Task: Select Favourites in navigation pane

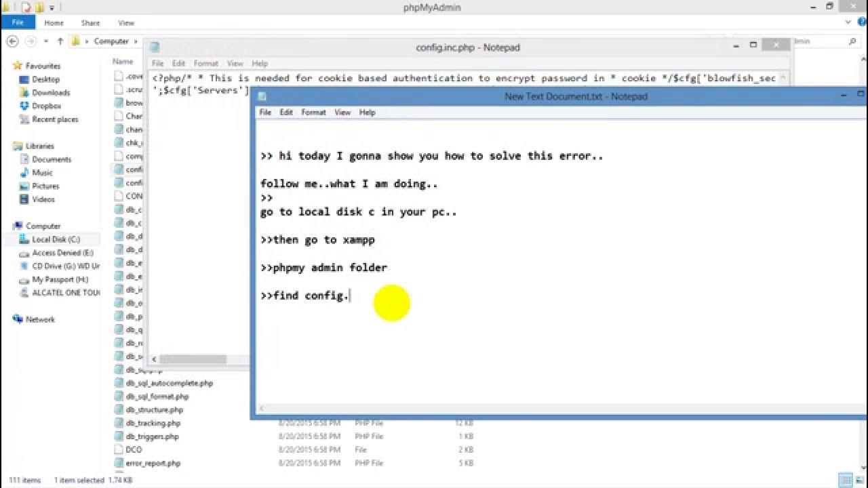Action: [x=43, y=66]
